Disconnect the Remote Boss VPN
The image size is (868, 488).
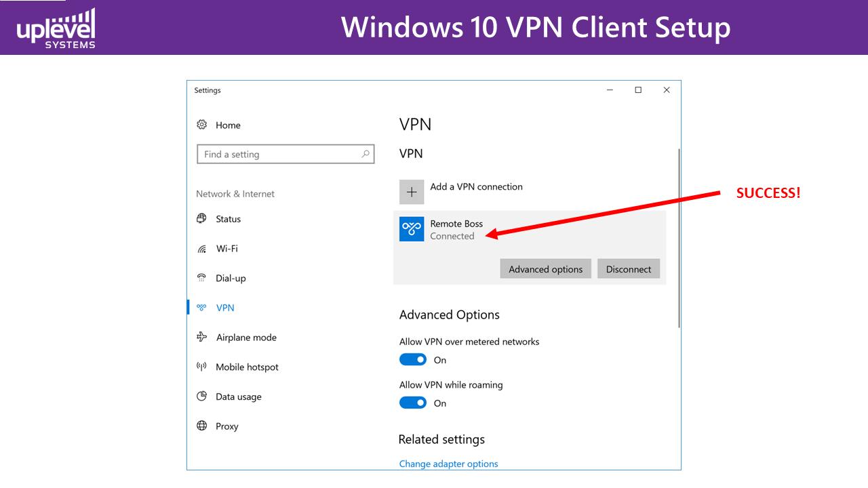click(x=629, y=269)
